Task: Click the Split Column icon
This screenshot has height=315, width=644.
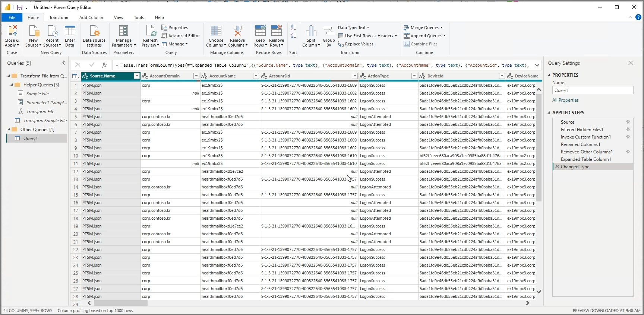Action: tap(311, 31)
